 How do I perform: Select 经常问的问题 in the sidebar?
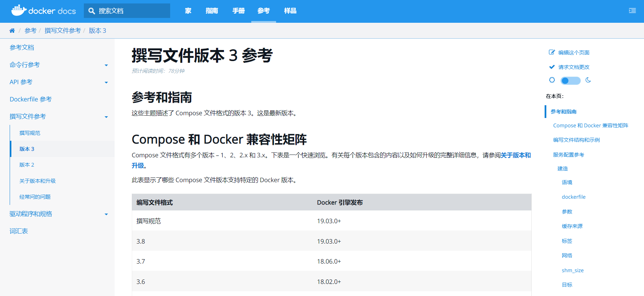tap(35, 197)
